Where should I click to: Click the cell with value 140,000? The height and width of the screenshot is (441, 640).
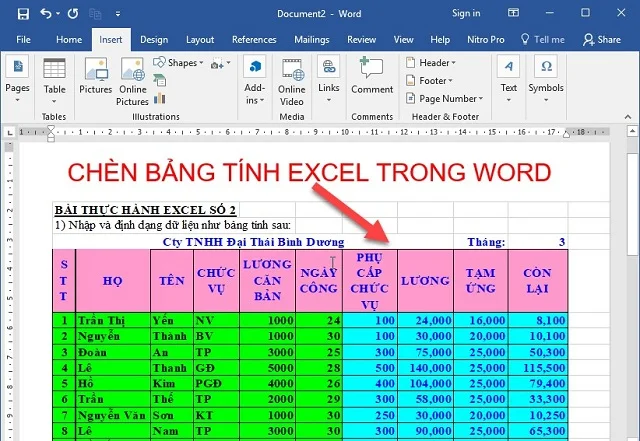coord(425,368)
